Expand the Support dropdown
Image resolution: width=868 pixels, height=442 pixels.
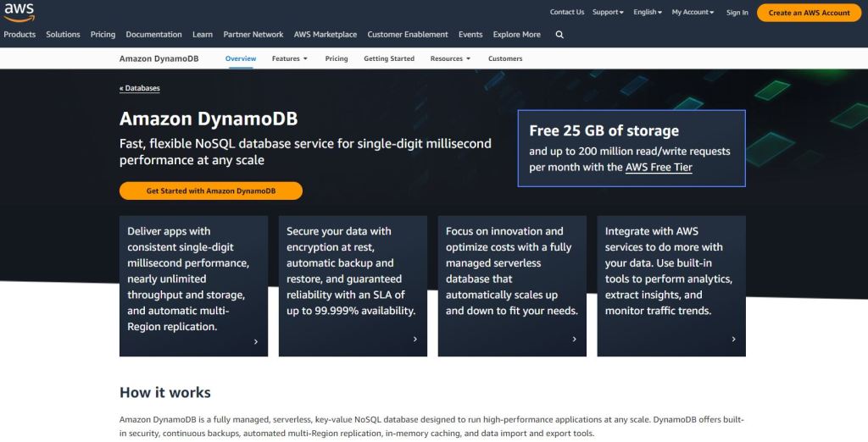pos(608,12)
